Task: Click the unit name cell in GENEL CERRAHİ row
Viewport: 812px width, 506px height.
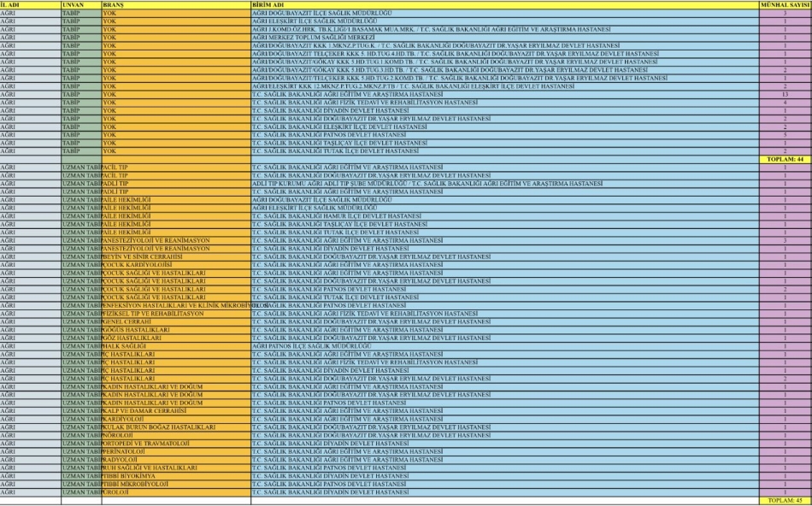Action: 505,321
